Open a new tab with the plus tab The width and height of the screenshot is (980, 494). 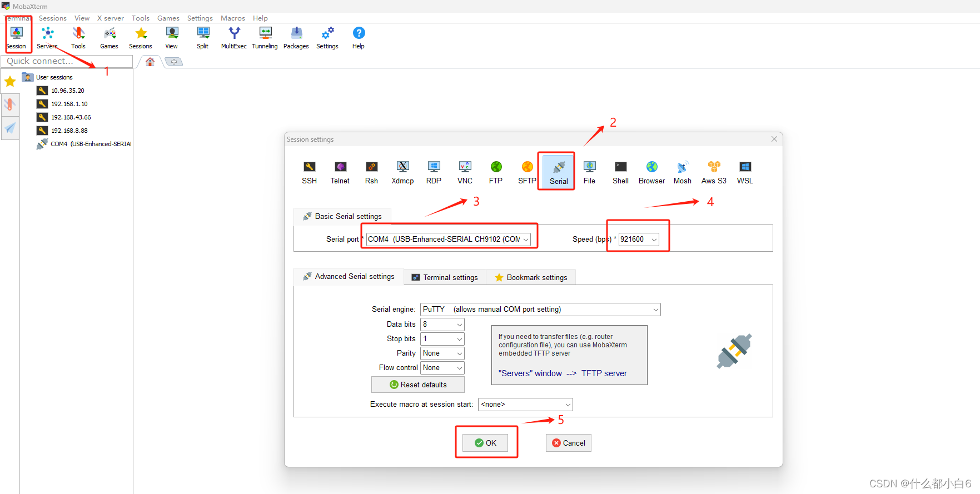coord(174,62)
